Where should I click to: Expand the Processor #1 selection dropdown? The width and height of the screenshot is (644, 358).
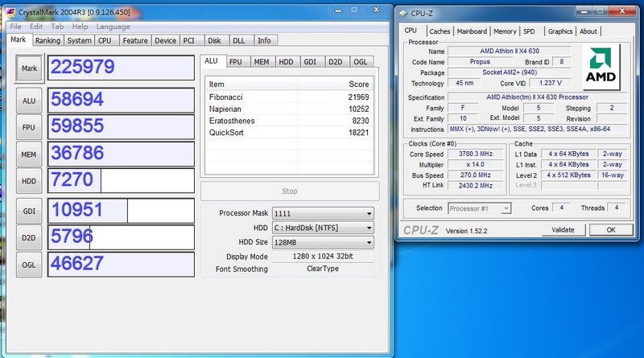506,208
